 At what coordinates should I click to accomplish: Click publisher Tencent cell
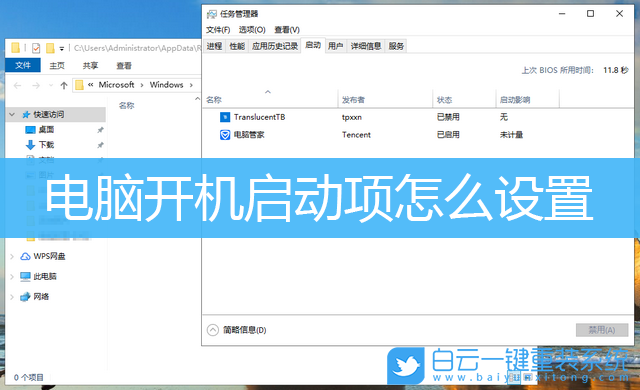click(356, 135)
